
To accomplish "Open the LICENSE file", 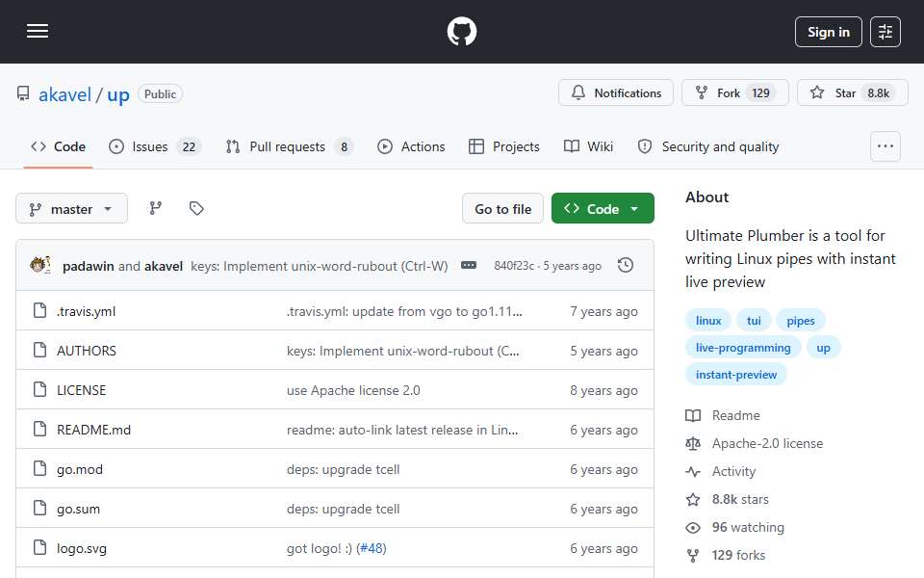I will (81, 390).
